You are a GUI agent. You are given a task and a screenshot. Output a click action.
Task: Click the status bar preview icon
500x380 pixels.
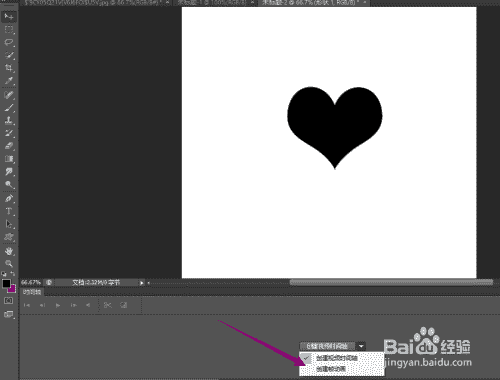pyautogui.click(x=49, y=283)
